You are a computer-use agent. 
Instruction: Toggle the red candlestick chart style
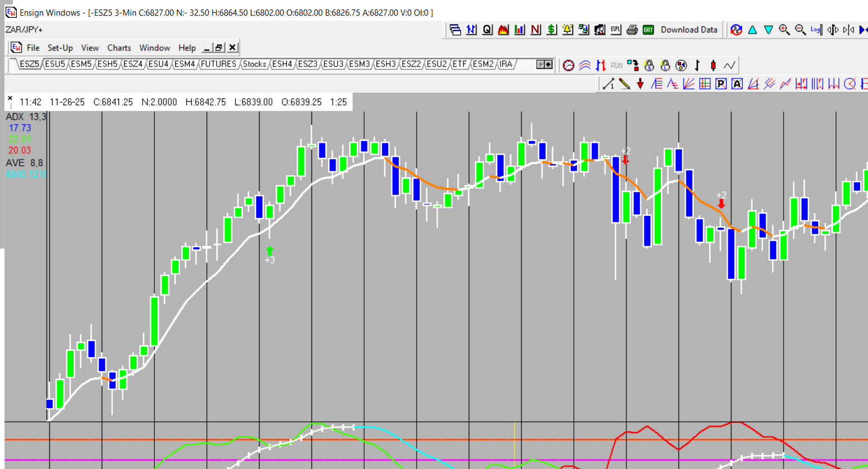[713, 65]
